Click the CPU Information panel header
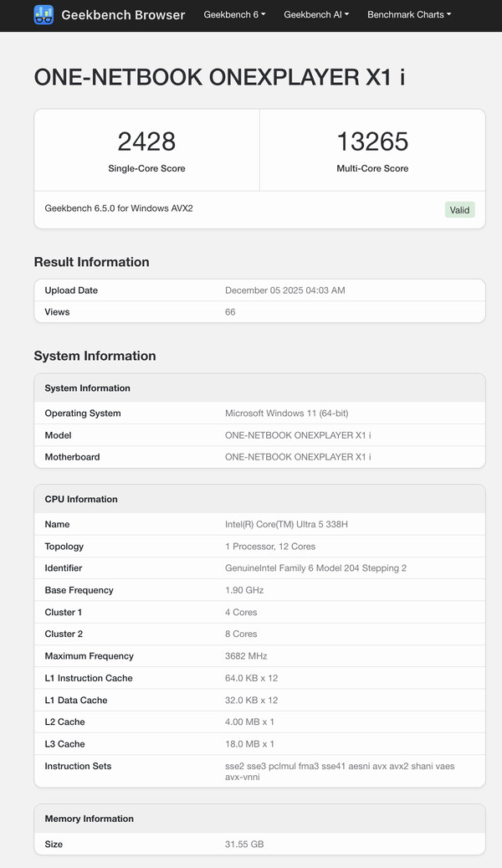 80,499
